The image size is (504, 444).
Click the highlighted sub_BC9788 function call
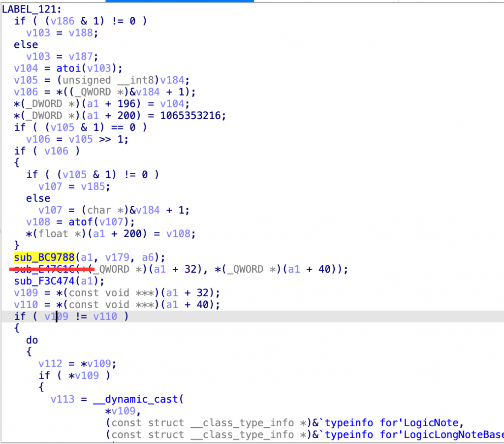coord(44,257)
